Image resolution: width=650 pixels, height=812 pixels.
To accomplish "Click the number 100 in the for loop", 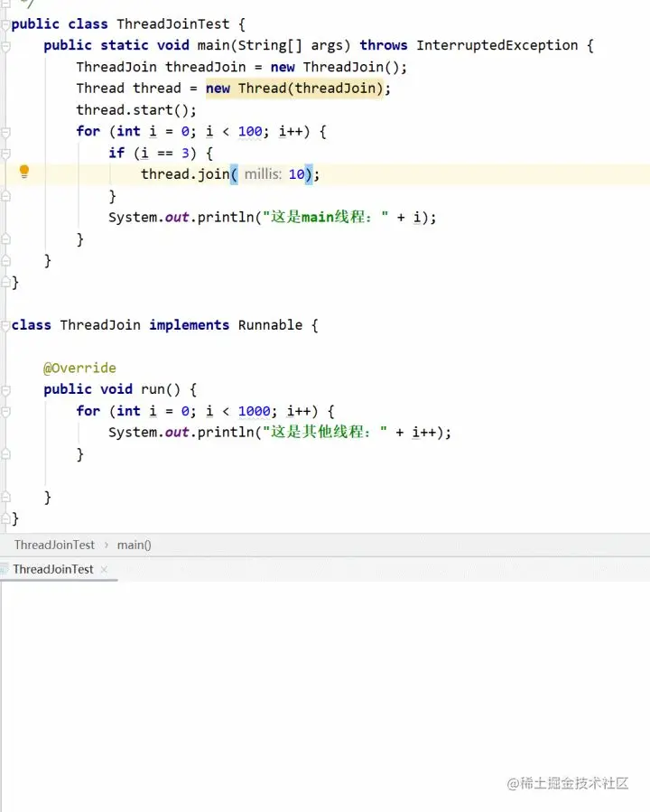I will (250, 132).
